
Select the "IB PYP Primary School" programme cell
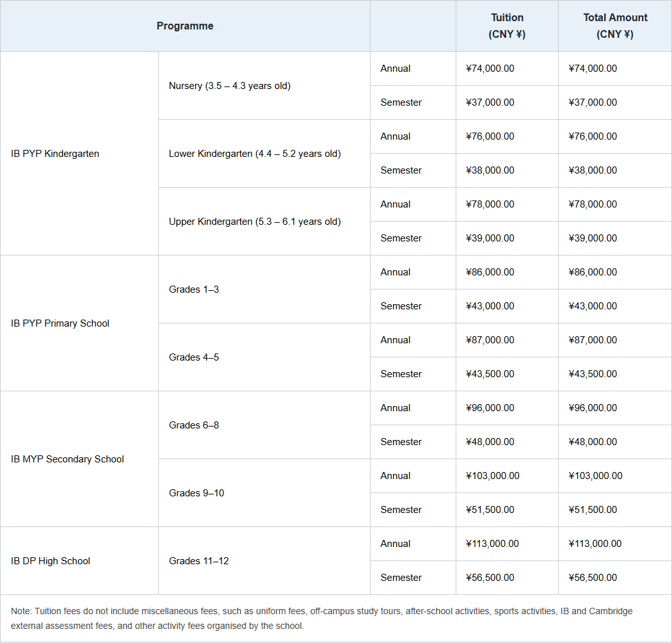point(79,323)
